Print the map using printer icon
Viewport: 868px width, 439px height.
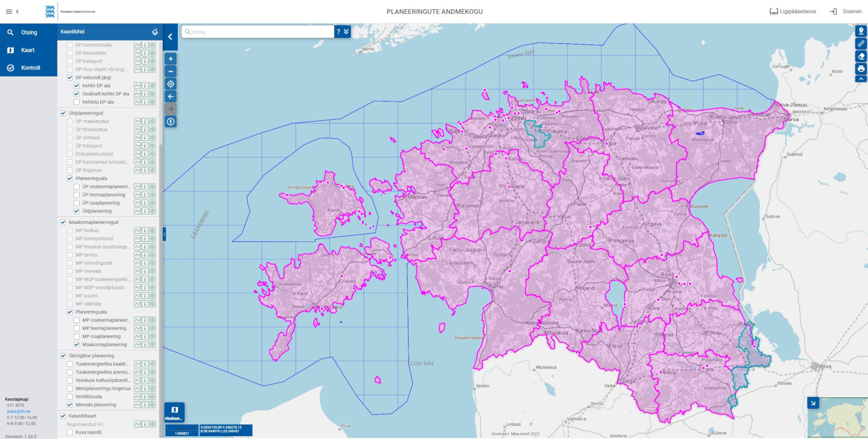[x=861, y=69]
